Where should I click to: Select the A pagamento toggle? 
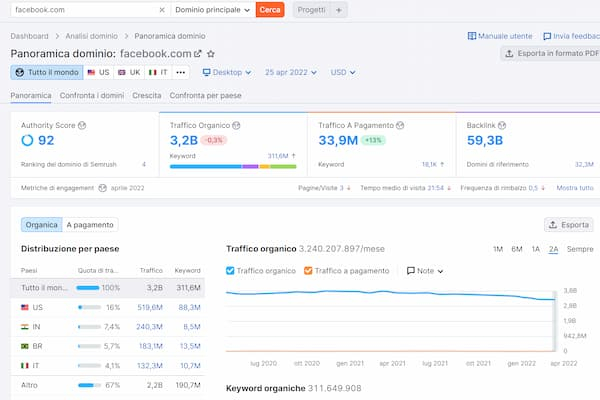(x=90, y=225)
